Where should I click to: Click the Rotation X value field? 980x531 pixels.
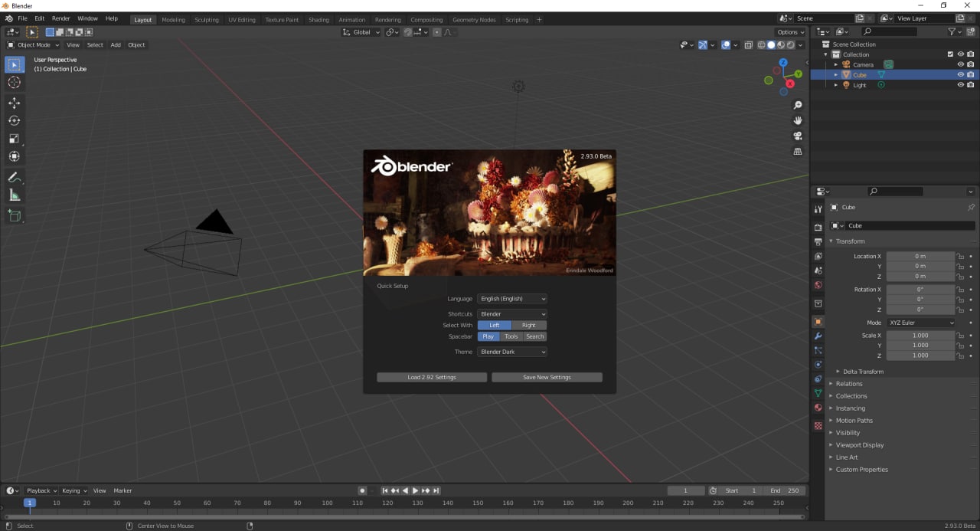click(x=921, y=290)
